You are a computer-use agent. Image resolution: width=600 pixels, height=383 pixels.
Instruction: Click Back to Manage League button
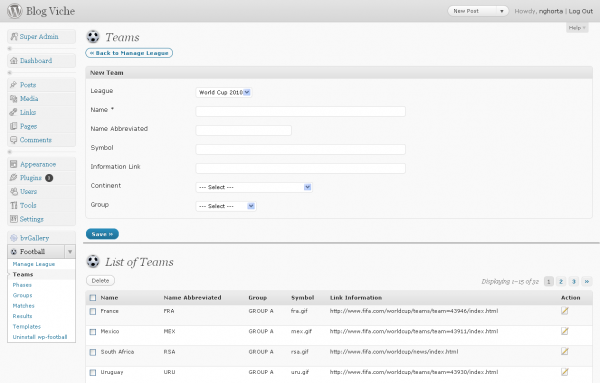pos(129,53)
